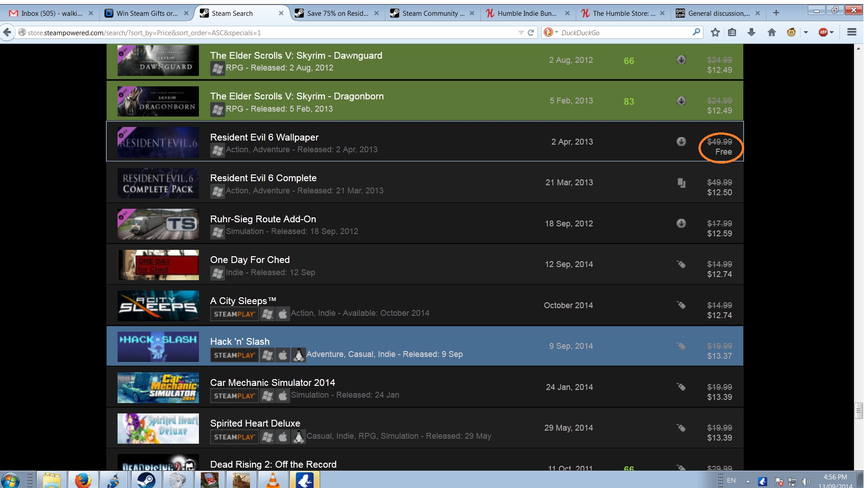Switch to the Win Steam Gifts tab
The height and width of the screenshot is (488, 868).
[x=146, y=13]
